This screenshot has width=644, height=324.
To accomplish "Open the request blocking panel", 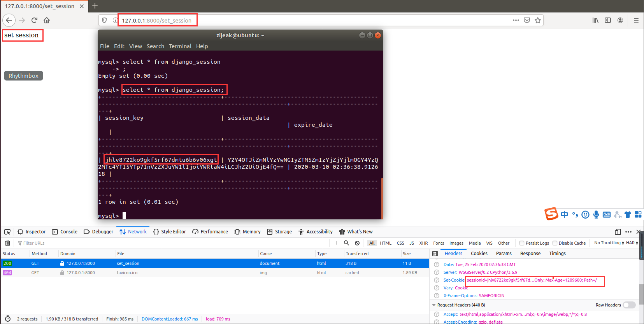I will 357,243.
